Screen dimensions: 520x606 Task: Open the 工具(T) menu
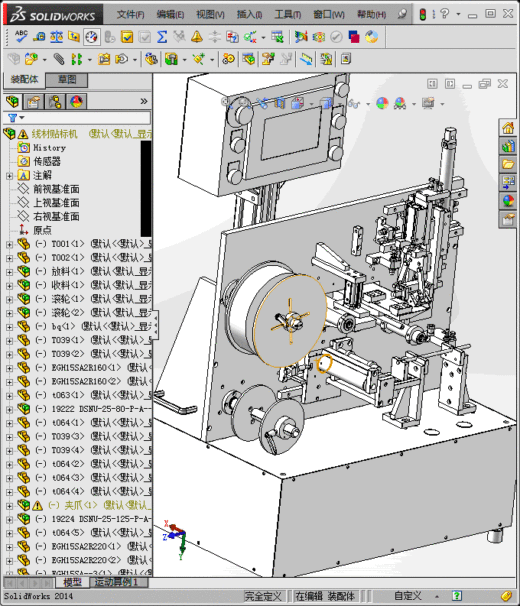tap(288, 15)
